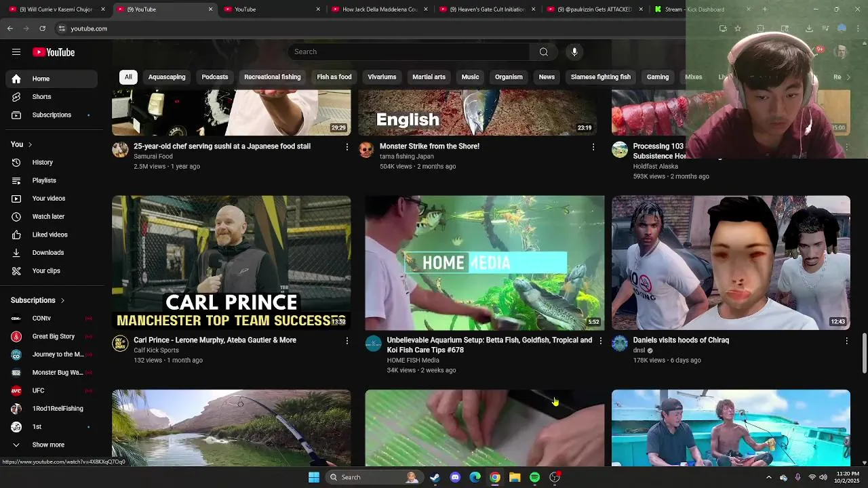Screen dimensions: 868x488
Task: Open Windows Start menu
Action: [314, 477]
